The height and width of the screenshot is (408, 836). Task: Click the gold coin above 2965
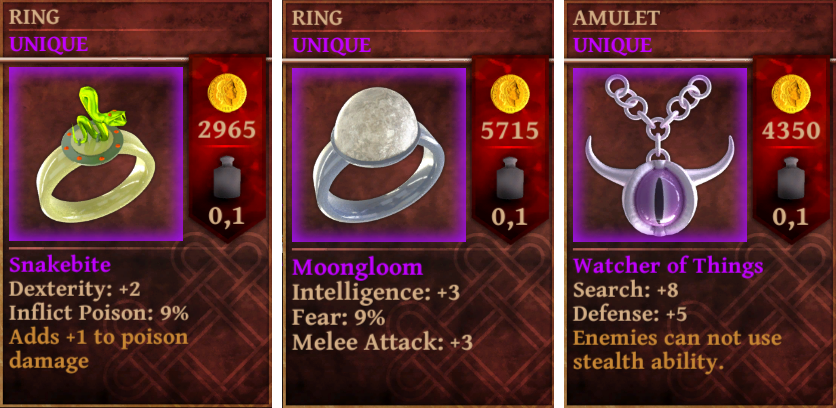point(228,94)
